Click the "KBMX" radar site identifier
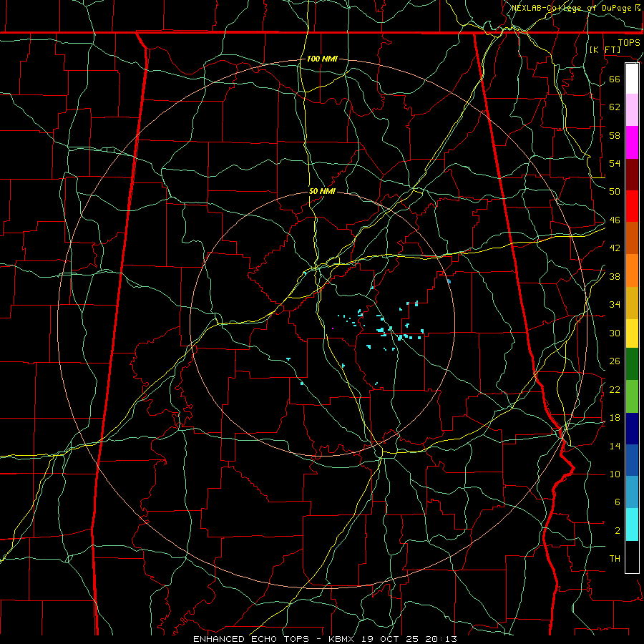This screenshot has height=644, width=644. click(343, 639)
